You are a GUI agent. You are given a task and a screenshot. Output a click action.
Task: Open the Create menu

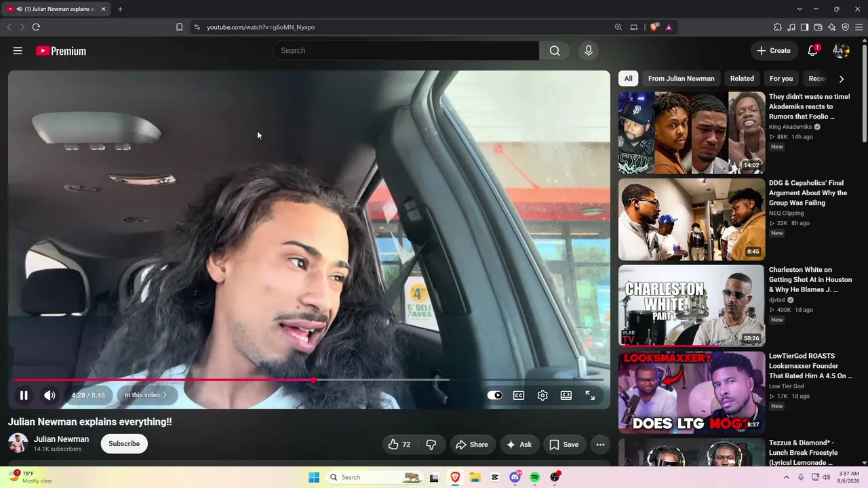774,51
